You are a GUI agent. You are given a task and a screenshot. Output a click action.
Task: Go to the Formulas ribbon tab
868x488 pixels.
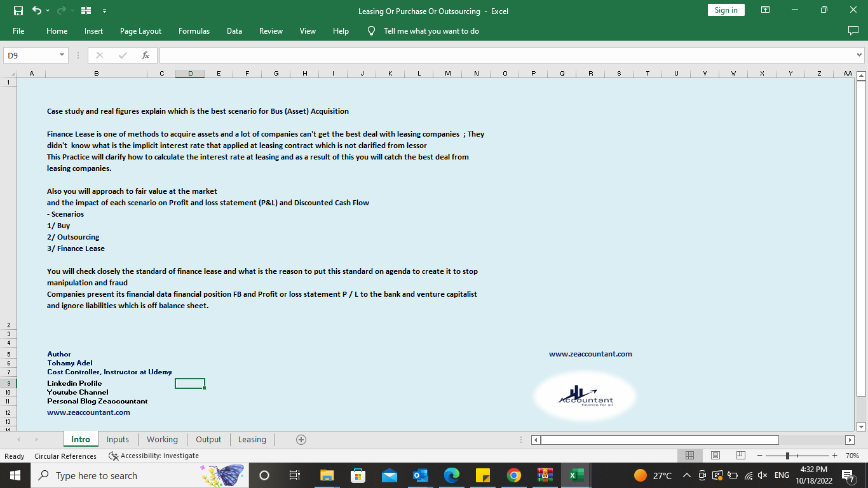(x=194, y=31)
